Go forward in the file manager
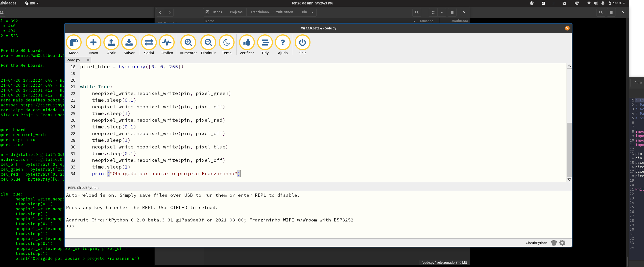The height and width of the screenshot is (267, 644). (x=169, y=12)
